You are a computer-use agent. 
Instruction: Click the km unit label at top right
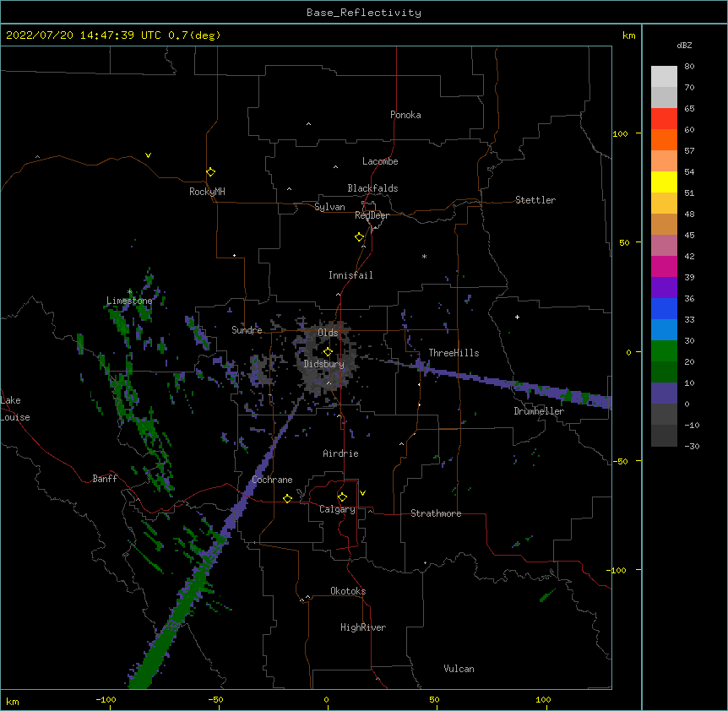coord(629,35)
